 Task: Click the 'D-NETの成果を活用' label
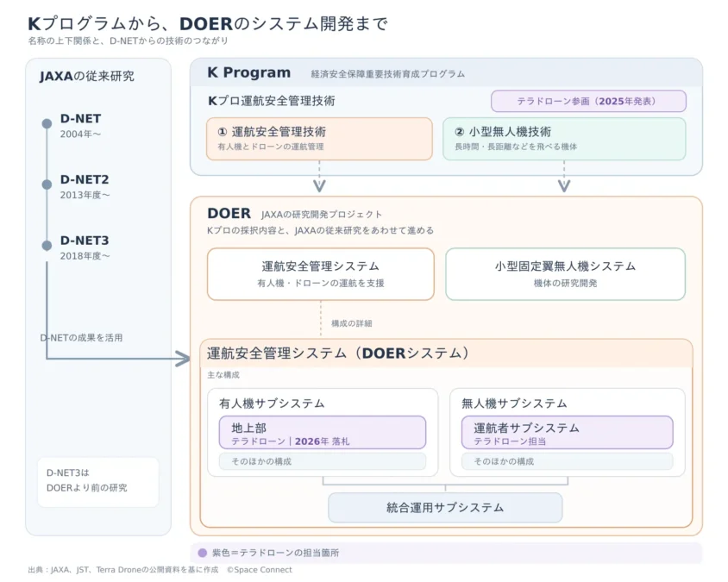pos(82,338)
